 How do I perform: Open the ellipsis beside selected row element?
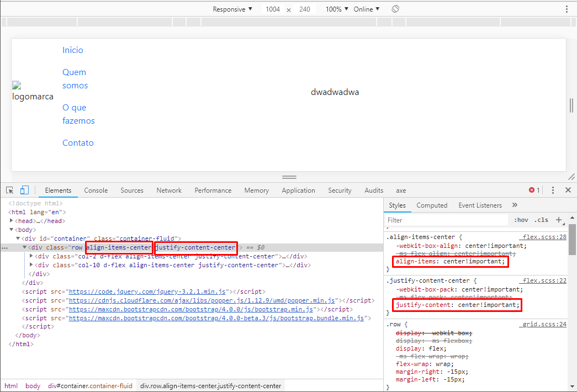click(x=5, y=248)
